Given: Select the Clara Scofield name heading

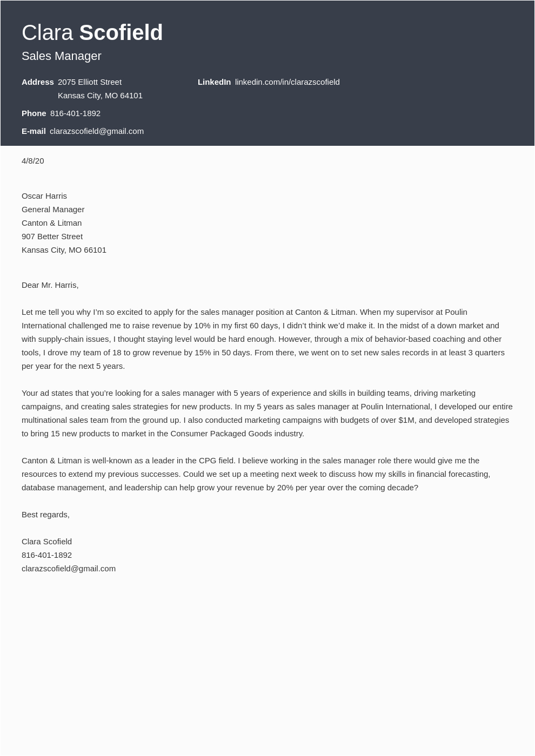Looking at the screenshot, I should [92, 33].
